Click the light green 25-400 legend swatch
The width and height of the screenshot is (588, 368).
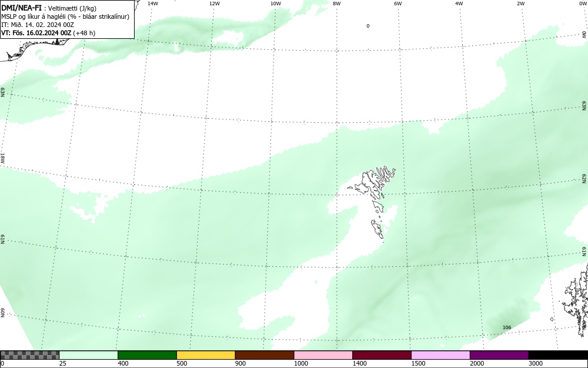pyautogui.click(x=89, y=355)
